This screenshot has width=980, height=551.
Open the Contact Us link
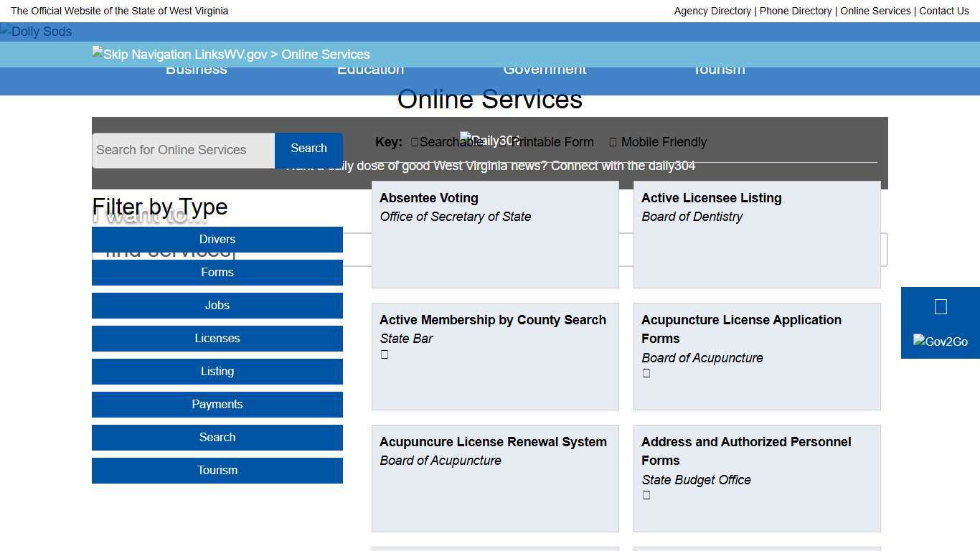(943, 11)
